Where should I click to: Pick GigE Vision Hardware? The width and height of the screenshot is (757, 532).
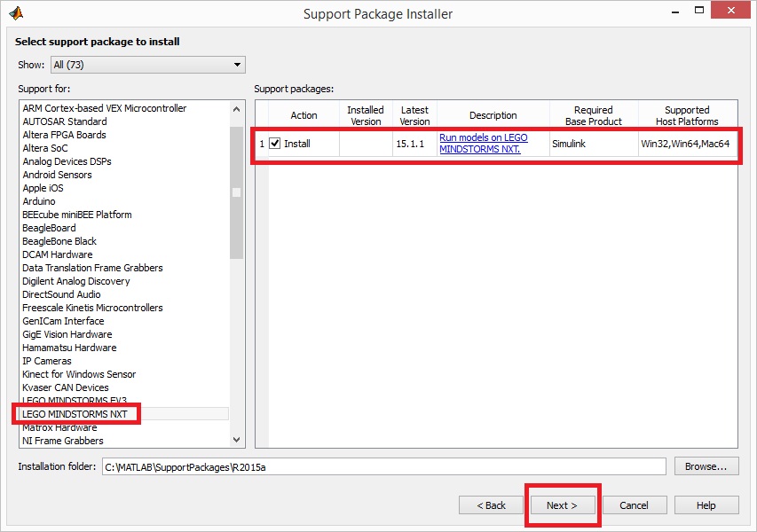pos(67,334)
